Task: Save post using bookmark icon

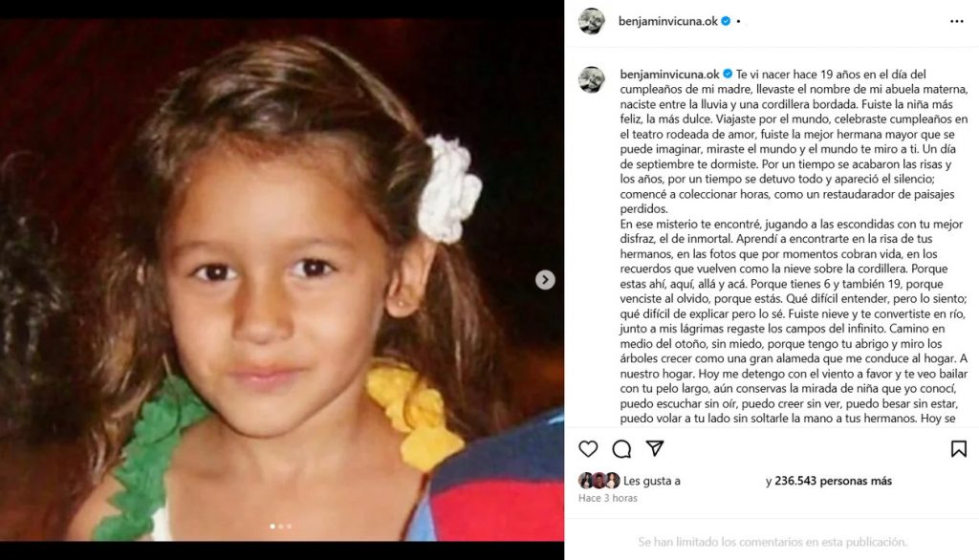Action: (x=958, y=448)
